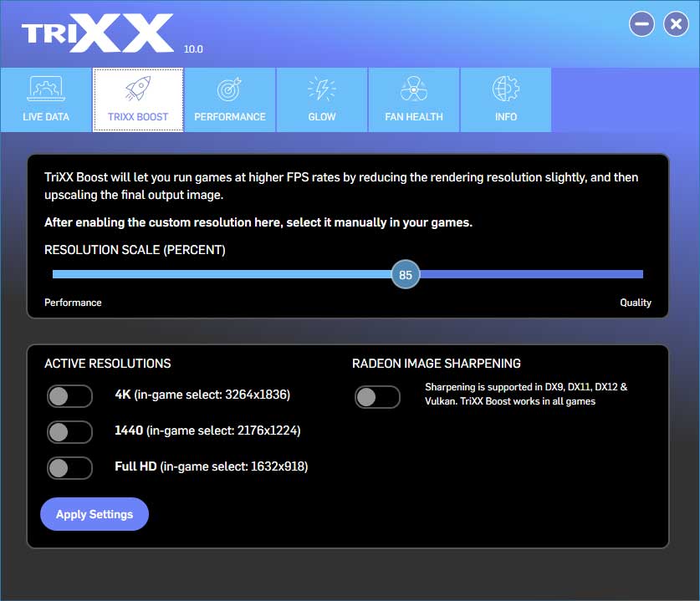The width and height of the screenshot is (700, 601).
Task: Click the Info globe icon
Action: (505, 87)
